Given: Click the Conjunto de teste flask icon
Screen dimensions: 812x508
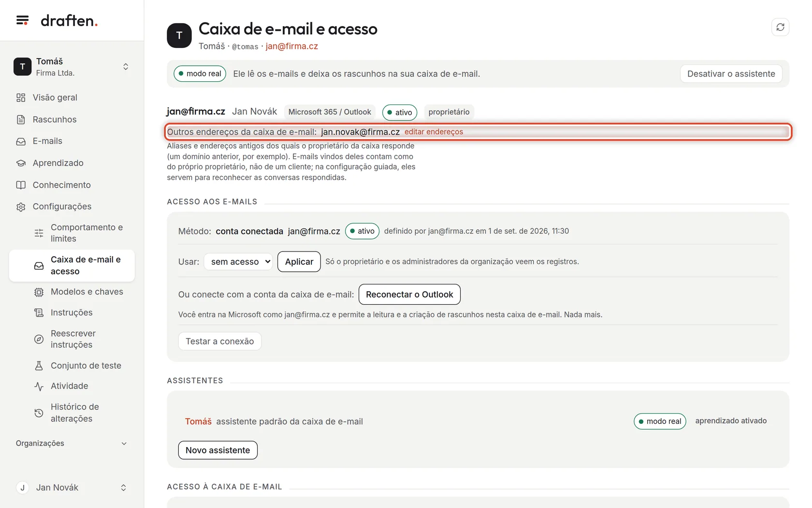Looking at the screenshot, I should (39, 366).
